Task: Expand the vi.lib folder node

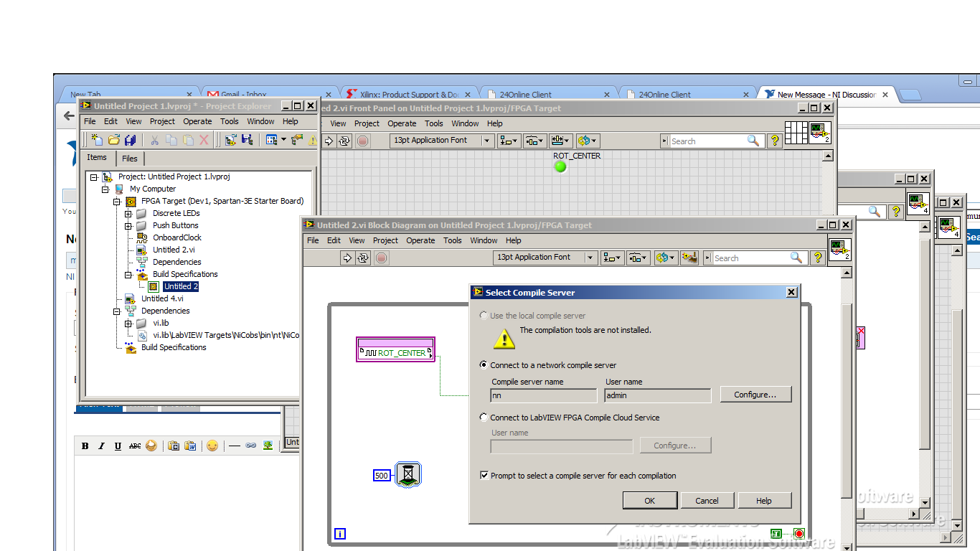Action: click(128, 324)
